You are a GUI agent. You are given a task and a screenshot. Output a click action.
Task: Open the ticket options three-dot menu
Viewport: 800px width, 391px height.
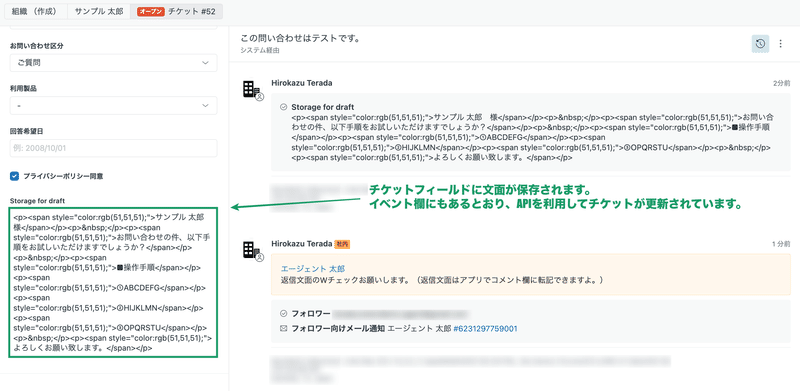click(x=780, y=44)
